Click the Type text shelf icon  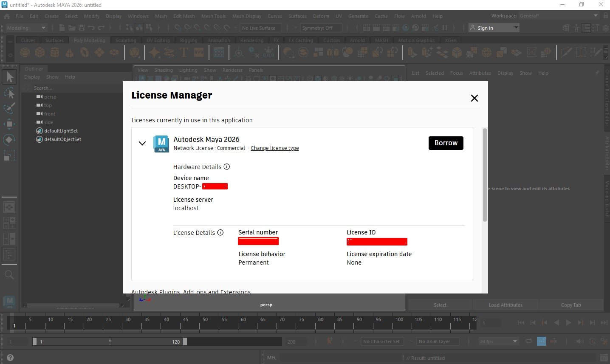point(184,53)
